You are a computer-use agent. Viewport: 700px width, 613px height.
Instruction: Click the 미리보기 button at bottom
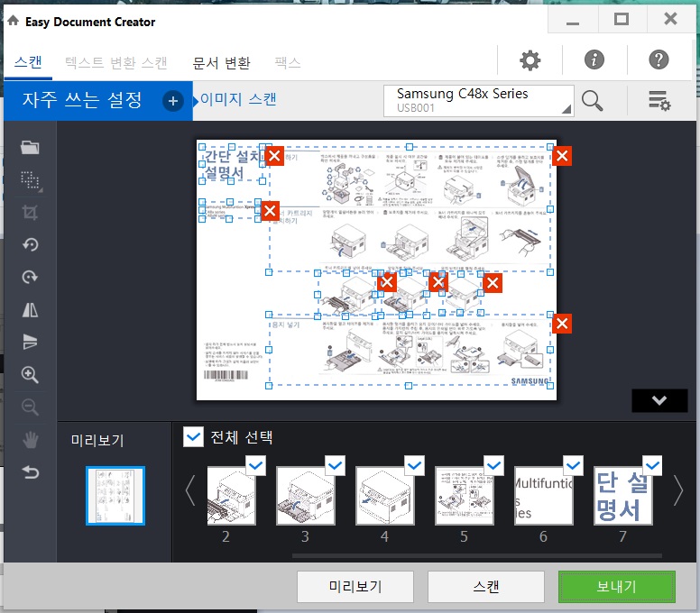(355, 586)
